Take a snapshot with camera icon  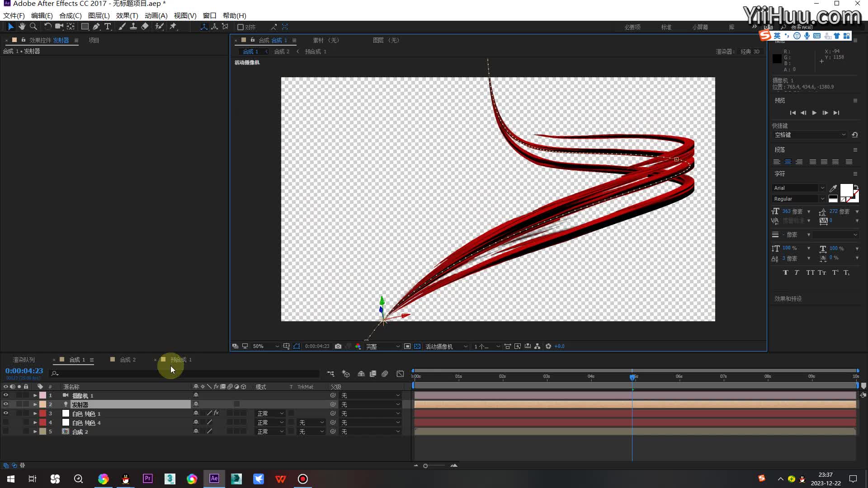coord(338,347)
